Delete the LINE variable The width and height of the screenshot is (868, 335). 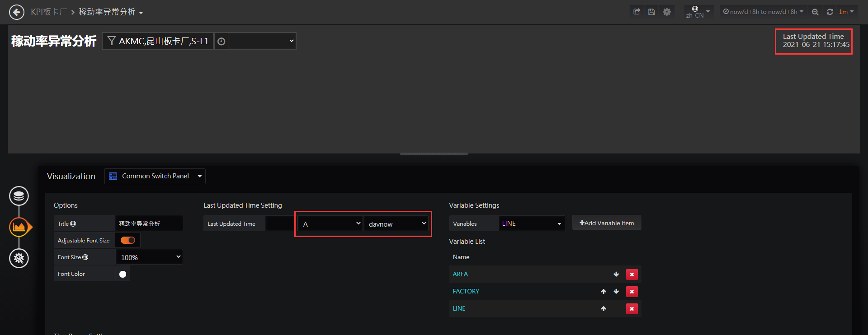(632, 308)
